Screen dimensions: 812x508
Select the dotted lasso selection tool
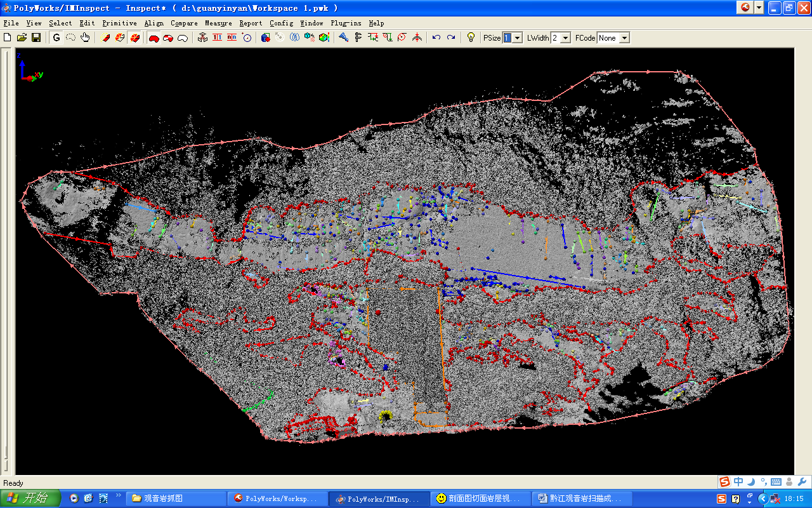click(x=70, y=38)
